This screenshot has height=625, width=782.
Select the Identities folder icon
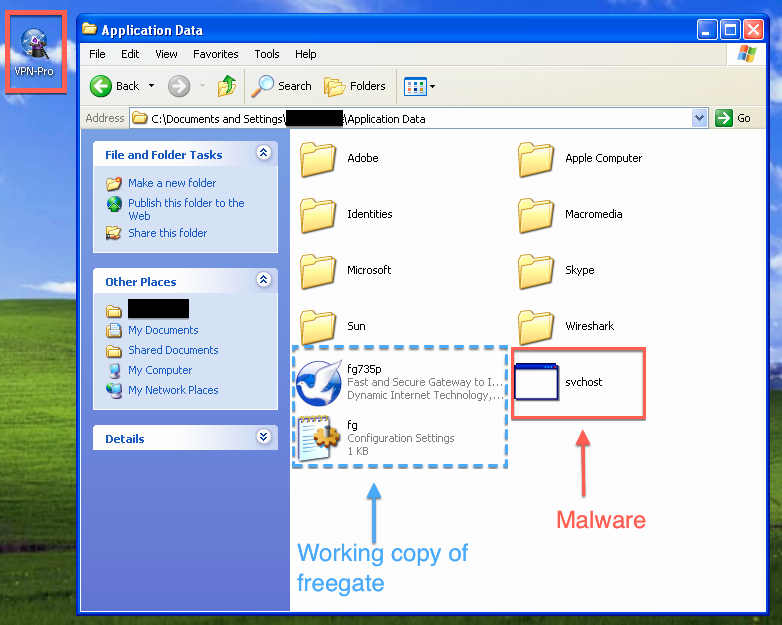click(318, 215)
